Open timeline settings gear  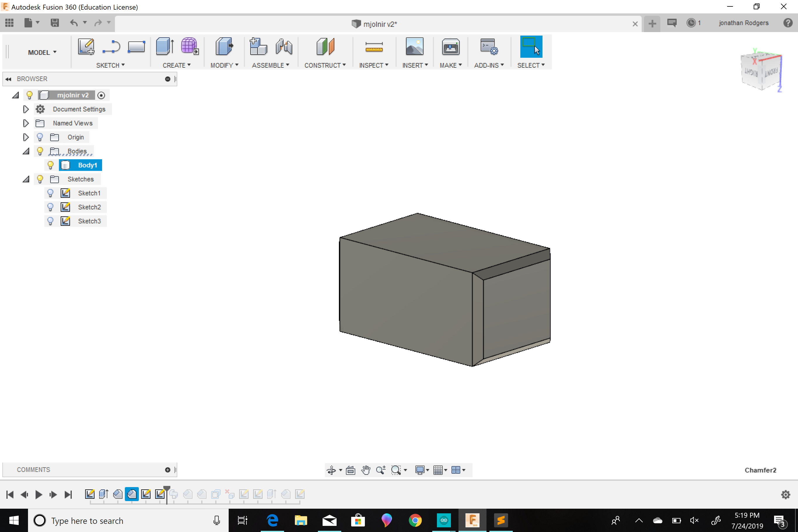786,494
